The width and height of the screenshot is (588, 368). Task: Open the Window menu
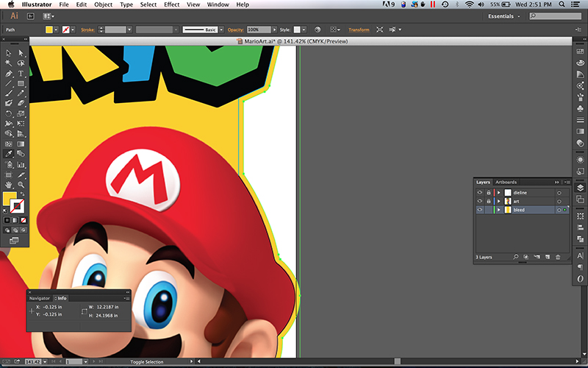point(218,4)
